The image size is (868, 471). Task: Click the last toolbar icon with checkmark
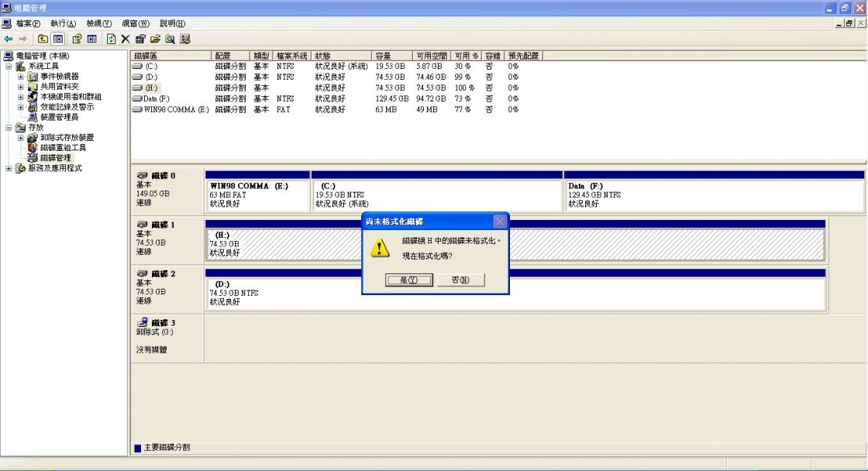pos(185,39)
